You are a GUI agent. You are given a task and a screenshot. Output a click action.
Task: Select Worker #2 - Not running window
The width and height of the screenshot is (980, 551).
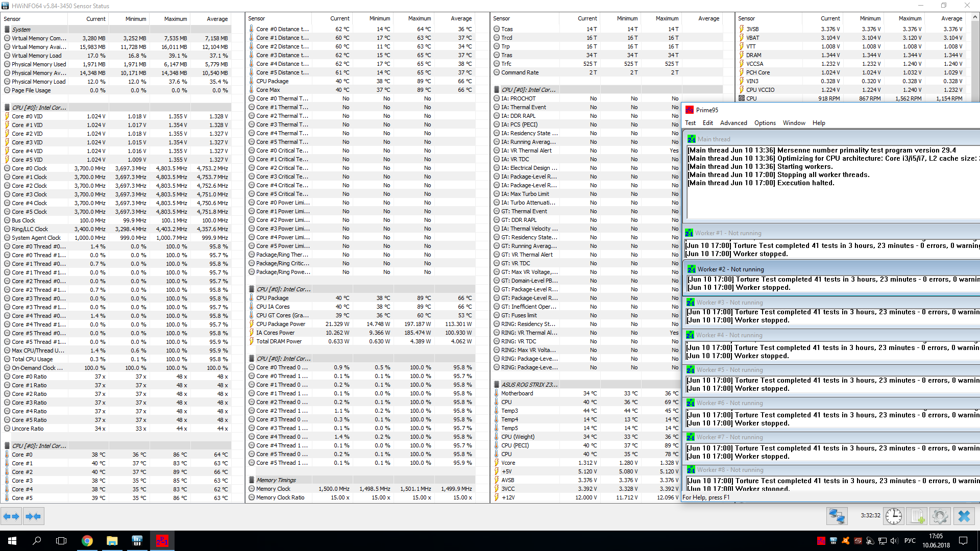point(730,269)
